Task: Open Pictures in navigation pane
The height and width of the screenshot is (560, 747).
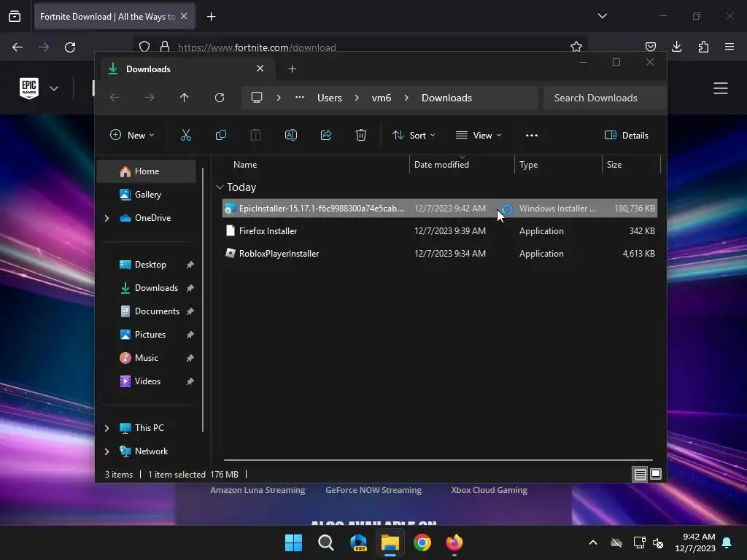Action: point(150,335)
